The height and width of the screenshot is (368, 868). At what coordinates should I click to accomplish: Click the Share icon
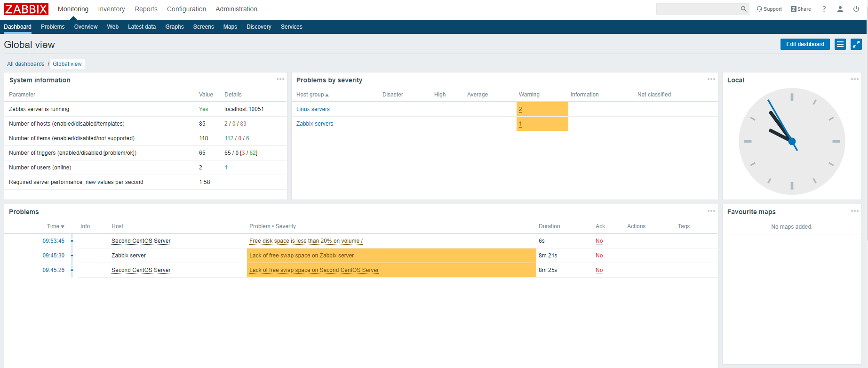point(801,9)
